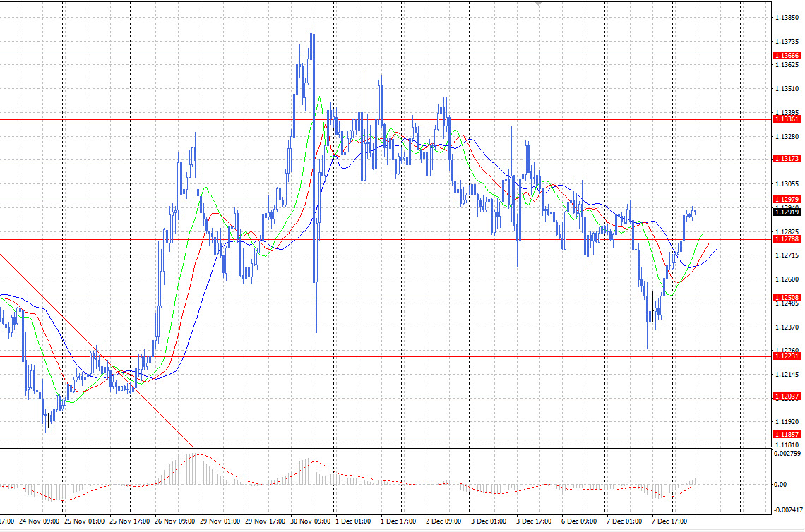Click the 30 Nov 09:00 time label

[310, 521]
